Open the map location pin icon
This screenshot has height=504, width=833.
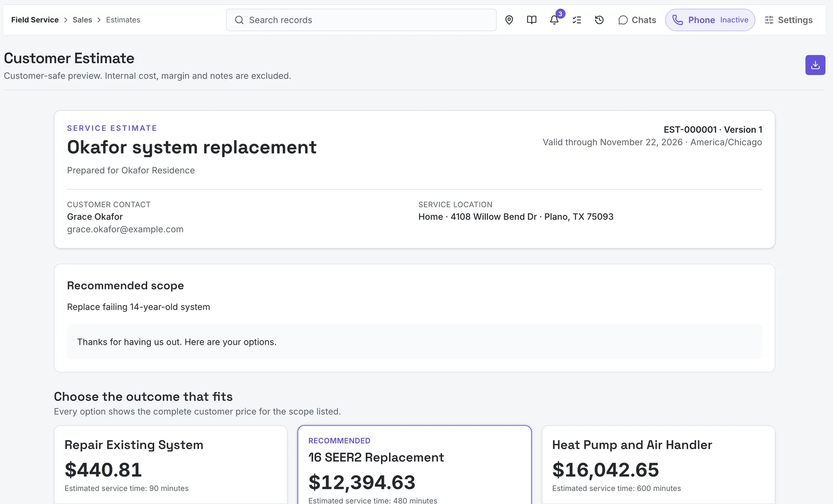(509, 20)
